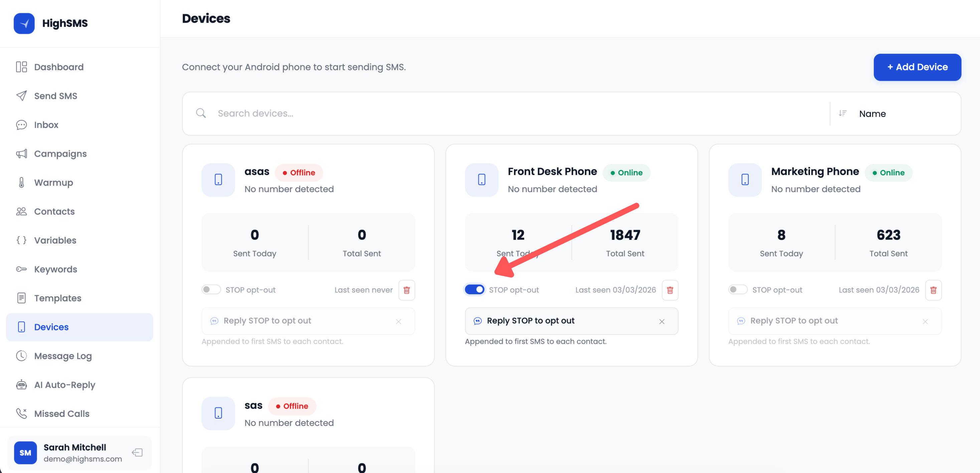Click the logout icon beside Sarah Mitchell
This screenshot has width=980, height=473.
pyautogui.click(x=137, y=452)
